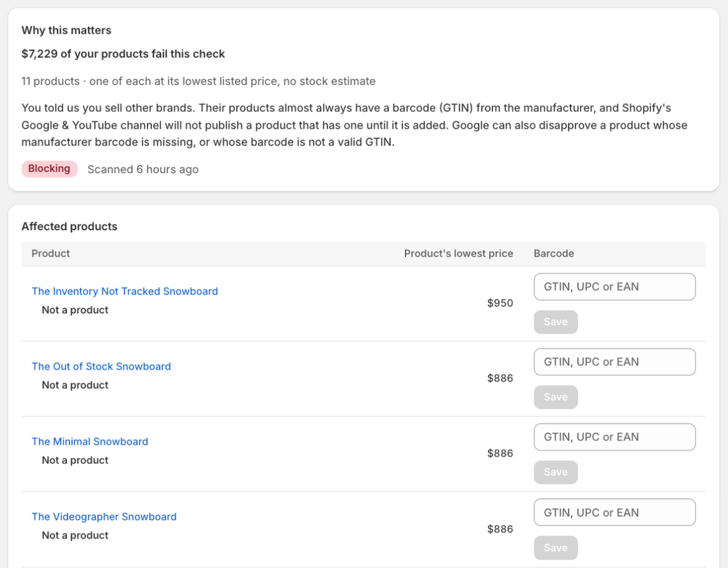
Task: Save barcode for Out of Stock Snowboard
Action: 556,397
